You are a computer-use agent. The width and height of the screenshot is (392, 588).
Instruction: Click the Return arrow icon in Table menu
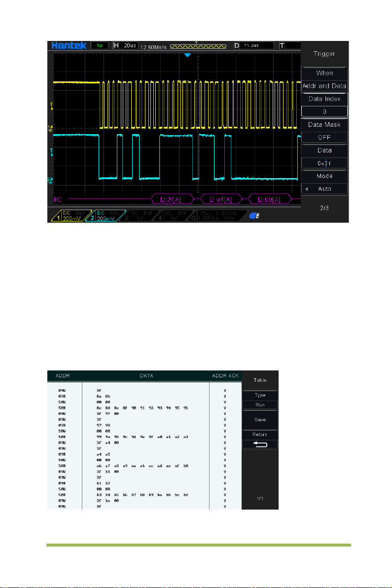[260, 444]
